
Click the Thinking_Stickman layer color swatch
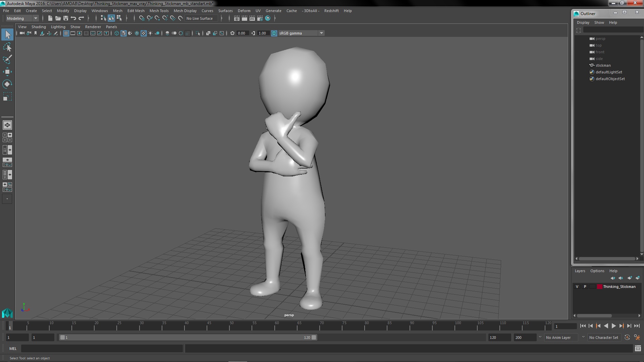coord(599,287)
